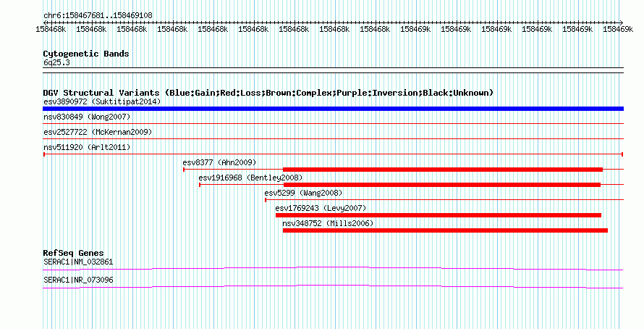The width and height of the screenshot is (644, 329).
Task: Select the thick red bar of esv1916968
Action: click(x=442, y=185)
